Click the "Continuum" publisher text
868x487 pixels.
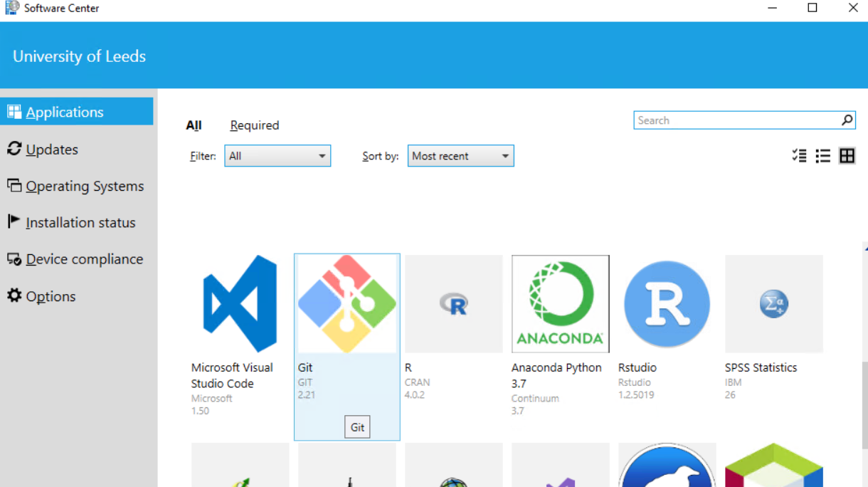click(535, 398)
